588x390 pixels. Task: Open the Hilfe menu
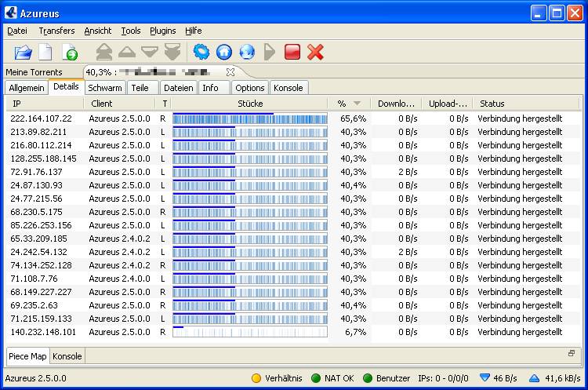[194, 31]
